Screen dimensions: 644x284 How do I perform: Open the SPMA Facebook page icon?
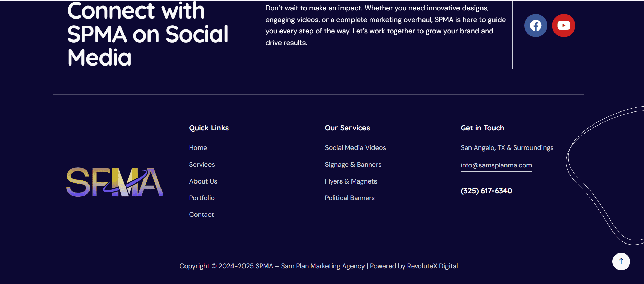(x=535, y=25)
